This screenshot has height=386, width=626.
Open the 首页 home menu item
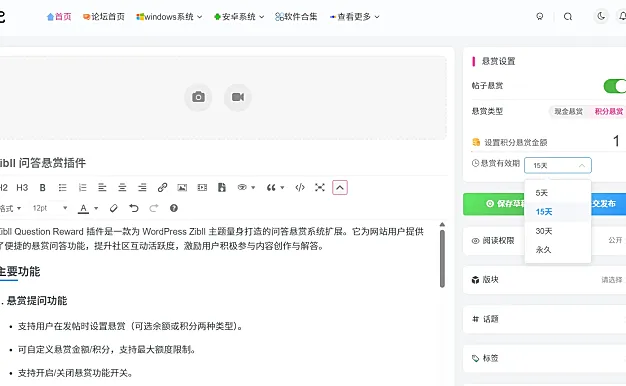coord(59,17)
